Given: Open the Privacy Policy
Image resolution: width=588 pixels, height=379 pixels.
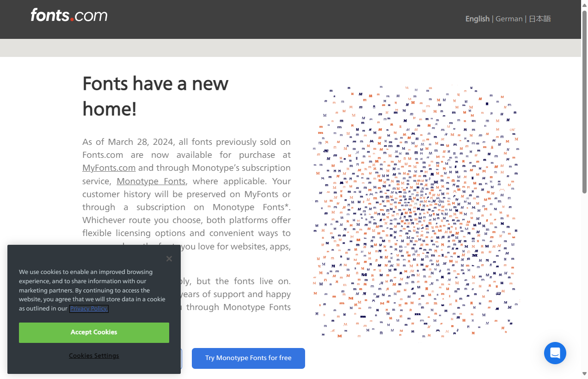Looking at the screenshot, I should click(x=88, y=308).
